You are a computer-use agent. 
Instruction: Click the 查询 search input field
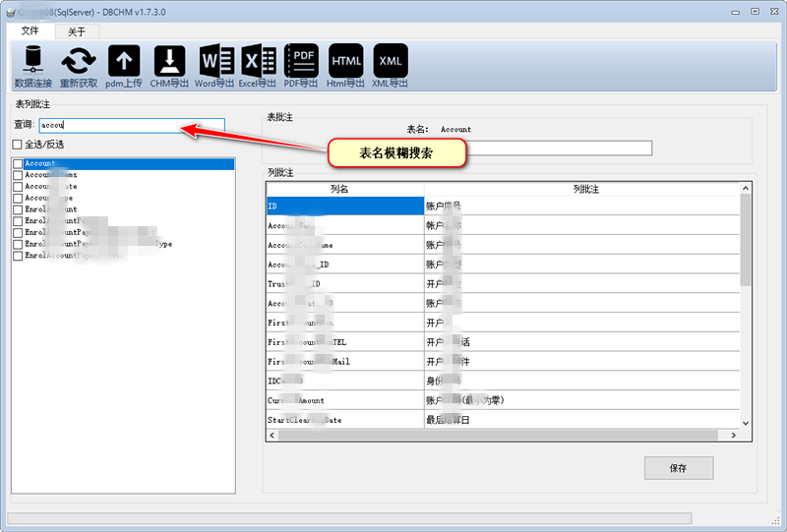(131, 126)
